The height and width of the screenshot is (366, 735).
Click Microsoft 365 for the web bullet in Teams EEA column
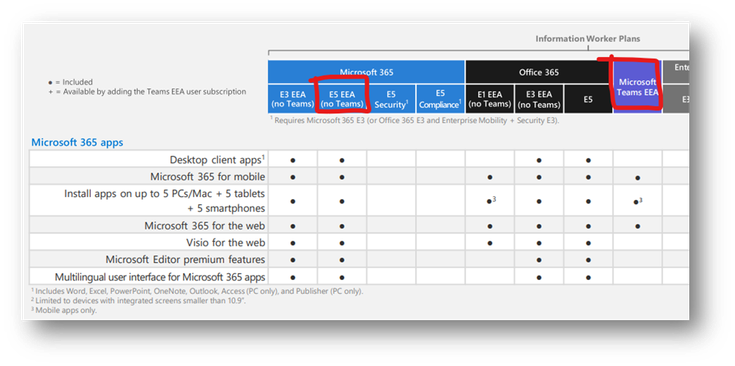637,226
